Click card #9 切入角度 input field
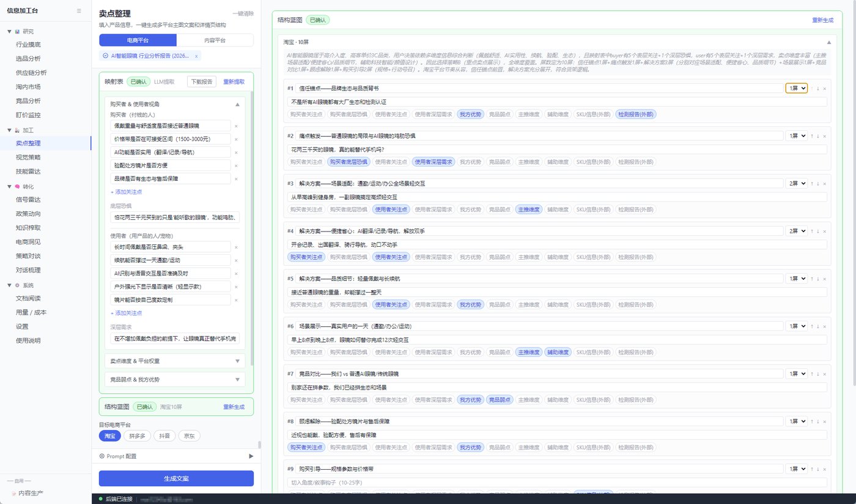Image resolution: width=856 pixels, height=504 pixels. (557, 482)
